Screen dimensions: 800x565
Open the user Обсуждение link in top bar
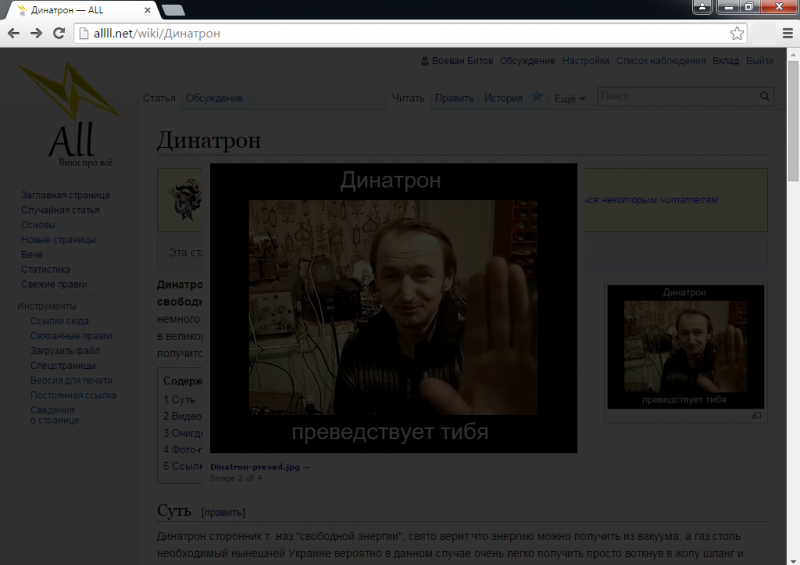point(527,61)
